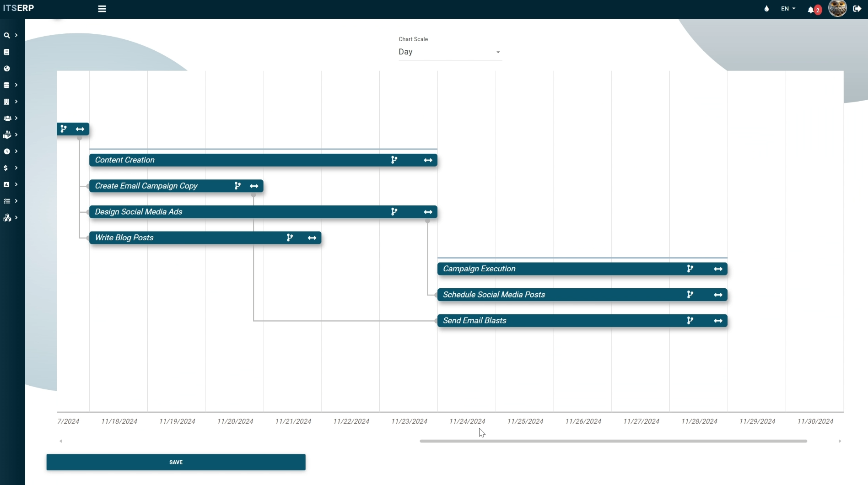Click branch icon on Create Email Campaign Copy
The height and width of the screenshot is (485, 868).
(x=237, y=186)
